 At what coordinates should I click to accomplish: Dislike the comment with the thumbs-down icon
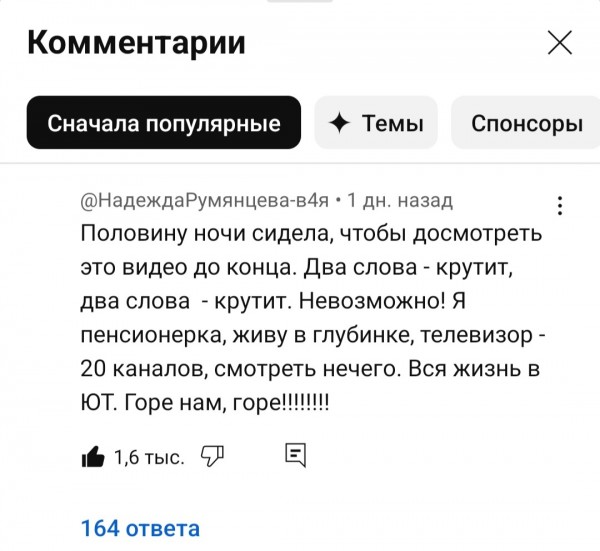point(212,457)
